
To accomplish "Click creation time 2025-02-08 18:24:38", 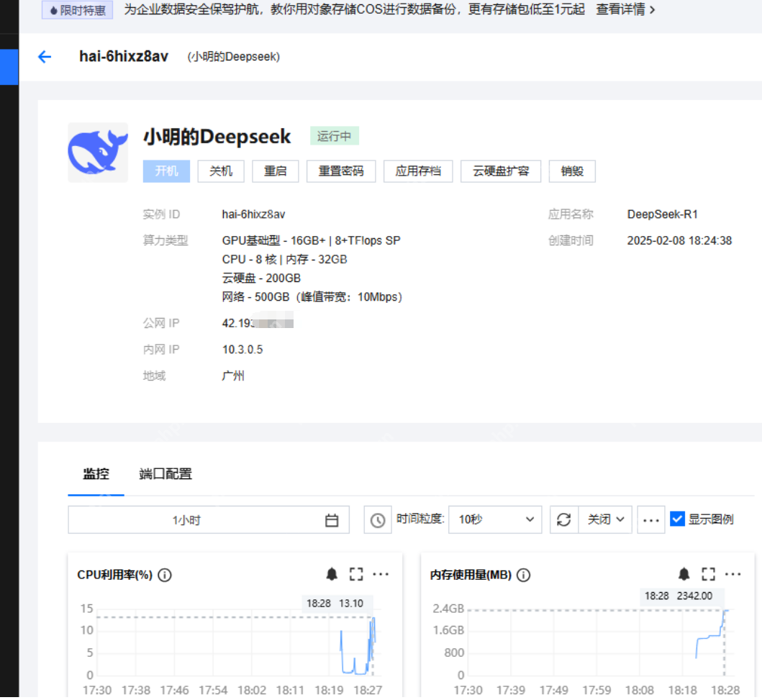I will click(x=679, y=241).
